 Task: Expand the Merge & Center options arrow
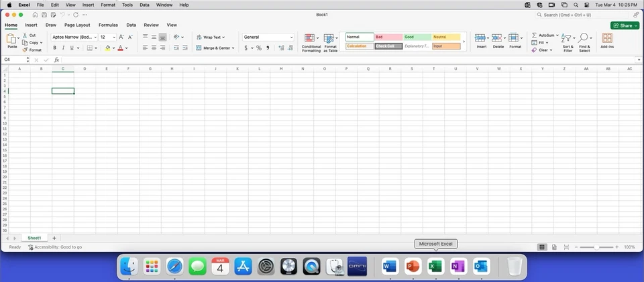233,48
